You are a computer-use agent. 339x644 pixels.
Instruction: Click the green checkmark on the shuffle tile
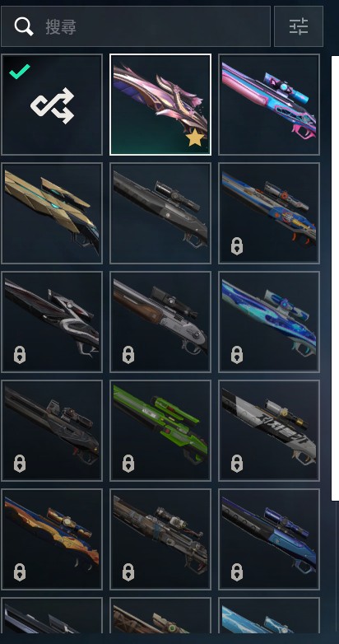click(19, 72)
